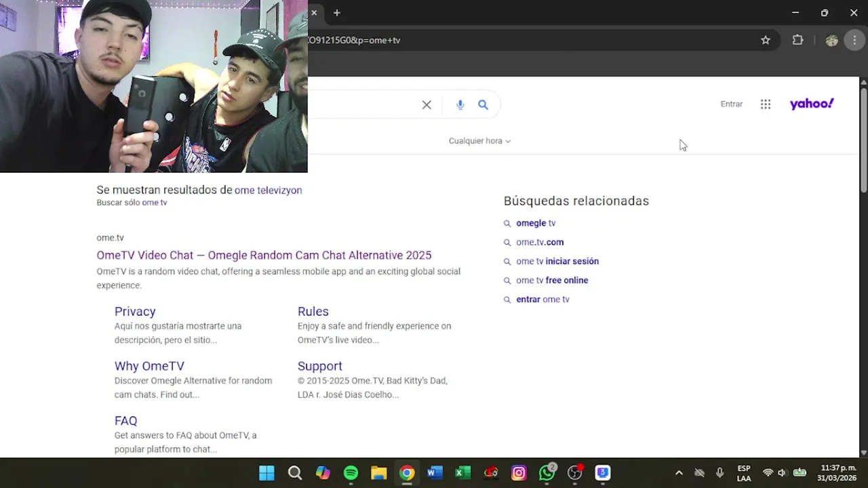Open the clock and date calendar
The image size is (868, 488).
point(838,473)
